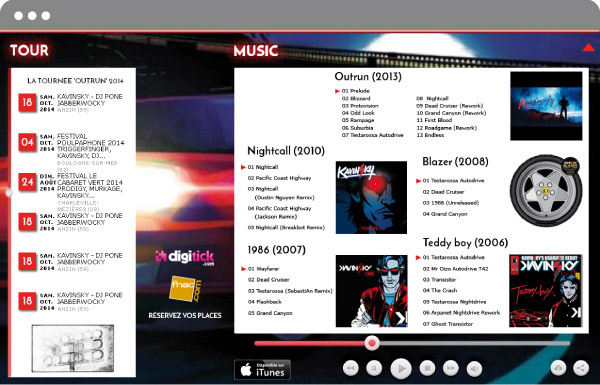This screenshot has height=385, width=600.
Task: Open the MUSIC section heading
Action: 256,51
